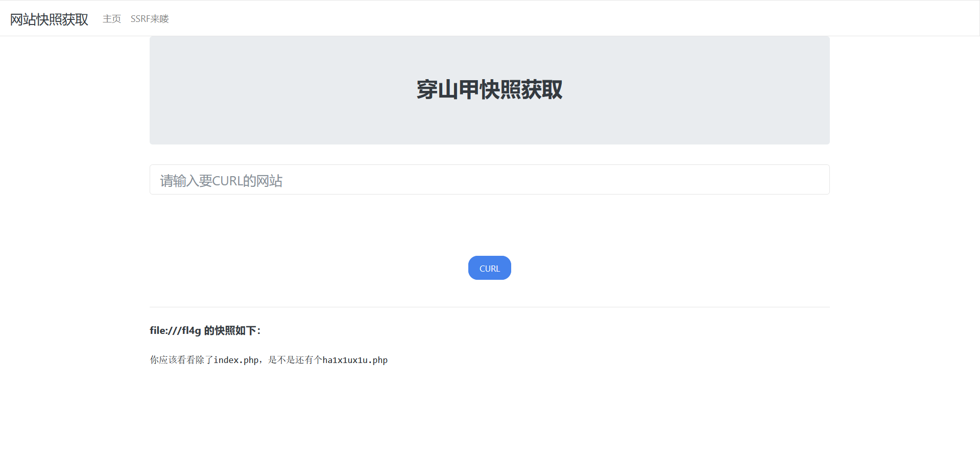Open the 网站快照获取 brand link
This screenshot has width=980, height=459.
pos(49,19)
